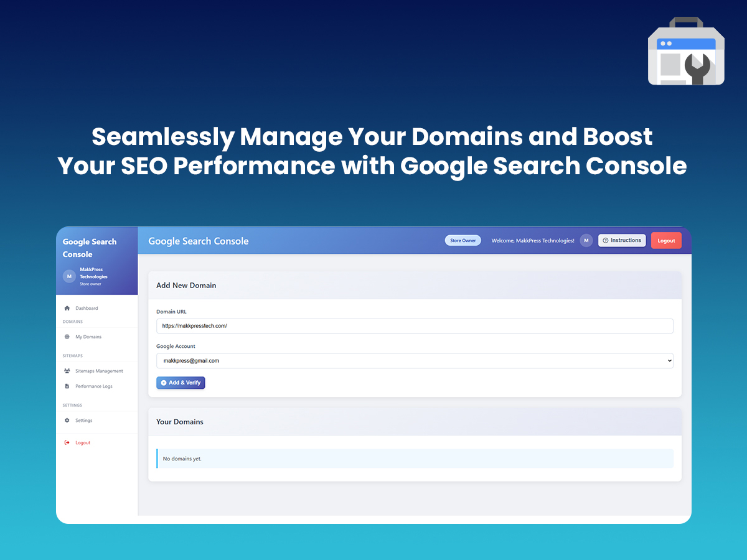
Task: Expand the Google Account dropdown
Action: point(415,360)
